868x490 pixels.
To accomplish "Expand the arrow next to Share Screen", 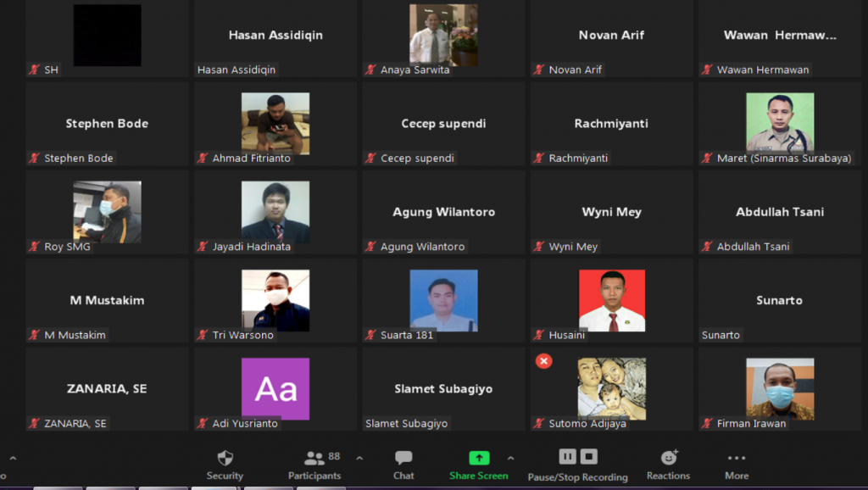I will [510, 458].
